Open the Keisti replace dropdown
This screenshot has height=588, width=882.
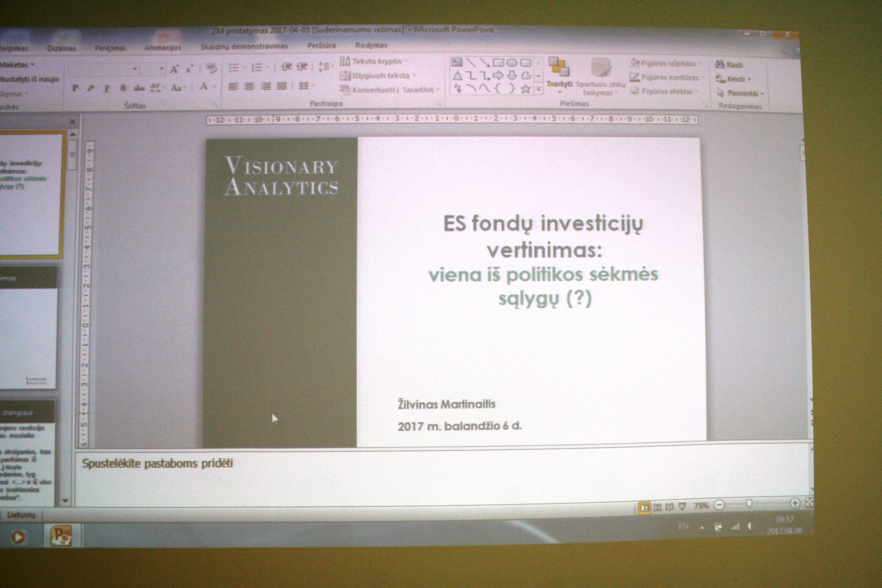733,79
